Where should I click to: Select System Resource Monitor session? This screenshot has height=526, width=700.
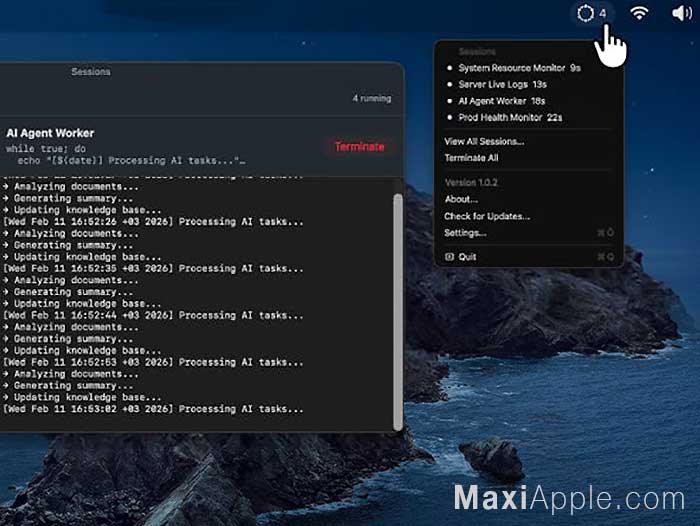(x=519, y=68)
